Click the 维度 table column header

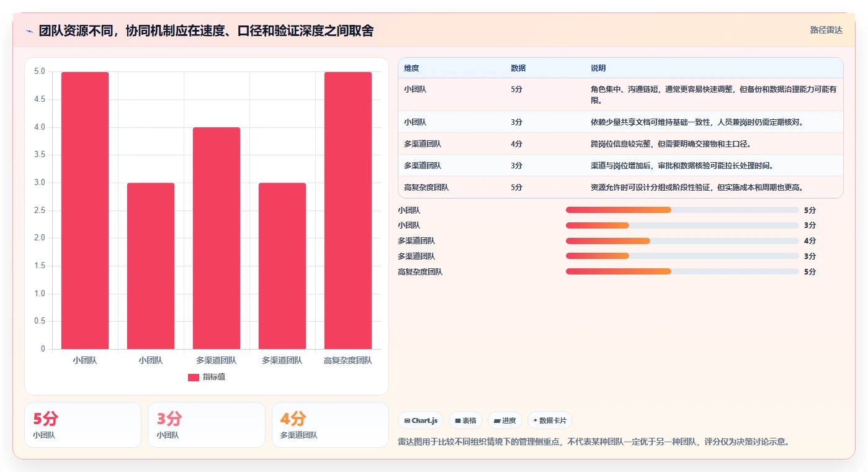point(411,68)
